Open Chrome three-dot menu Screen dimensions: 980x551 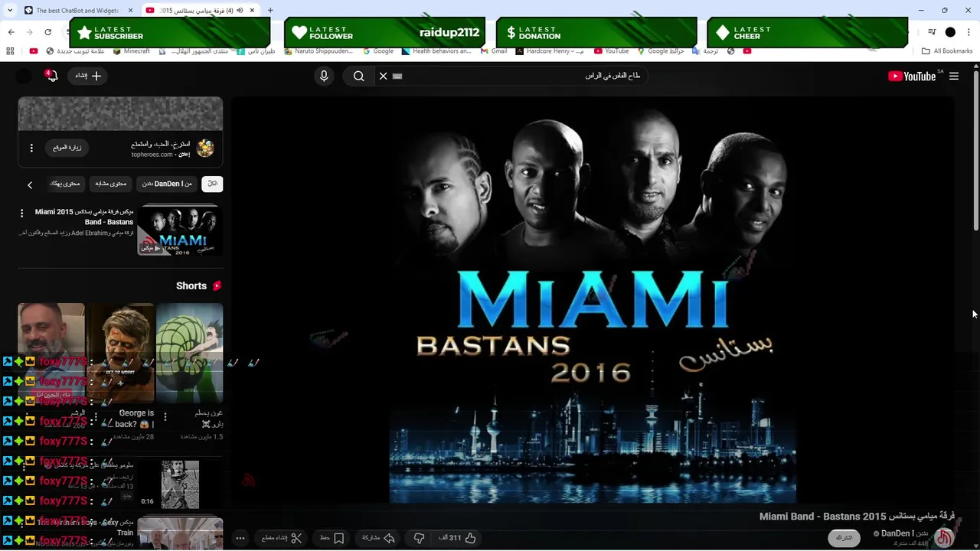(969, 32)
